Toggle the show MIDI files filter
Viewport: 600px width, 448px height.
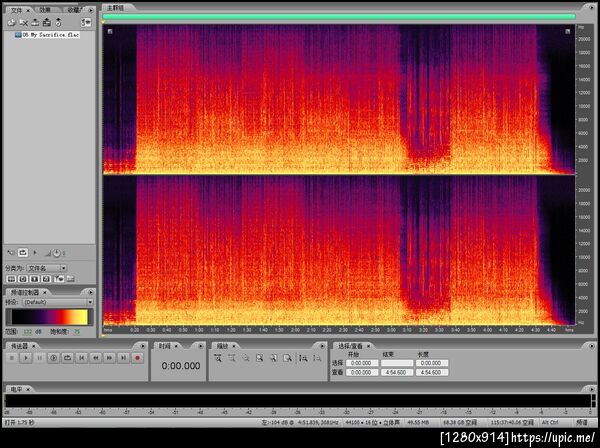(x=46, y=279)
